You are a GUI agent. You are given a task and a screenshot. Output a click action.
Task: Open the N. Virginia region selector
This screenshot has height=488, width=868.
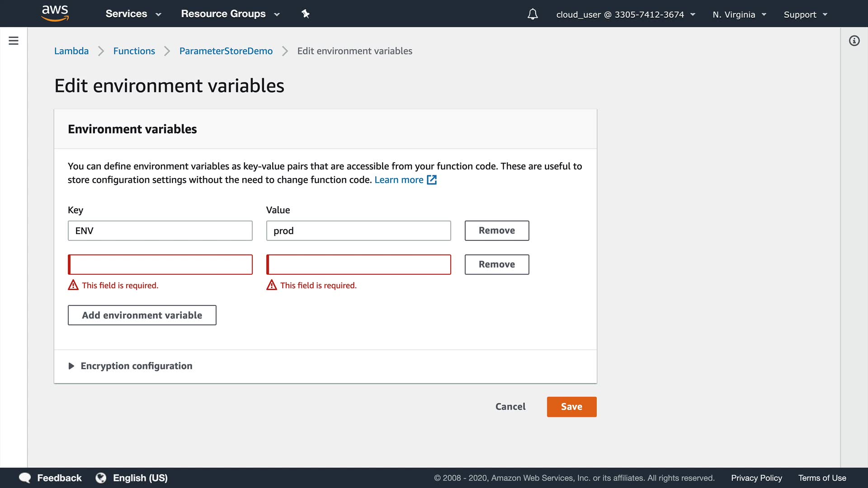(739, 14)
